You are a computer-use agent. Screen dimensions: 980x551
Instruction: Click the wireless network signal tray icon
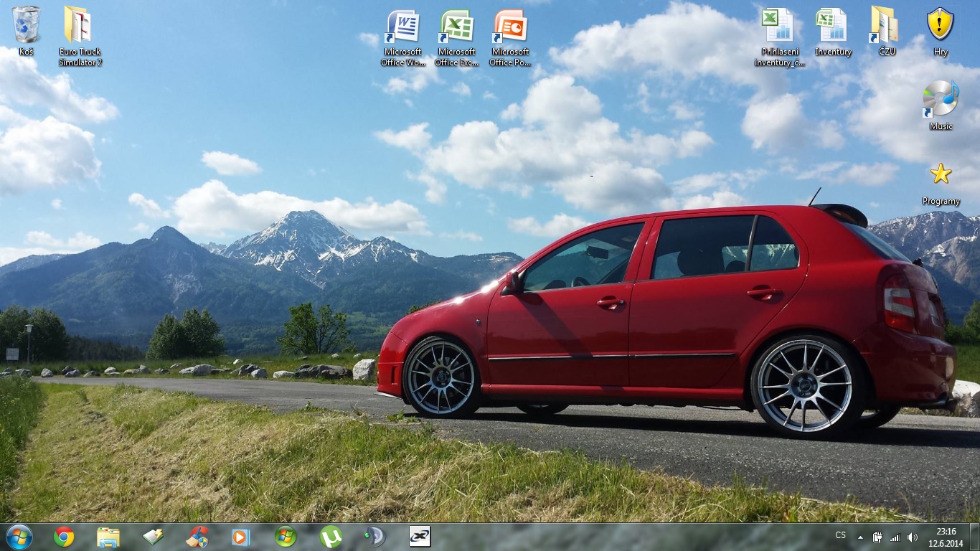tap(895, 537)
